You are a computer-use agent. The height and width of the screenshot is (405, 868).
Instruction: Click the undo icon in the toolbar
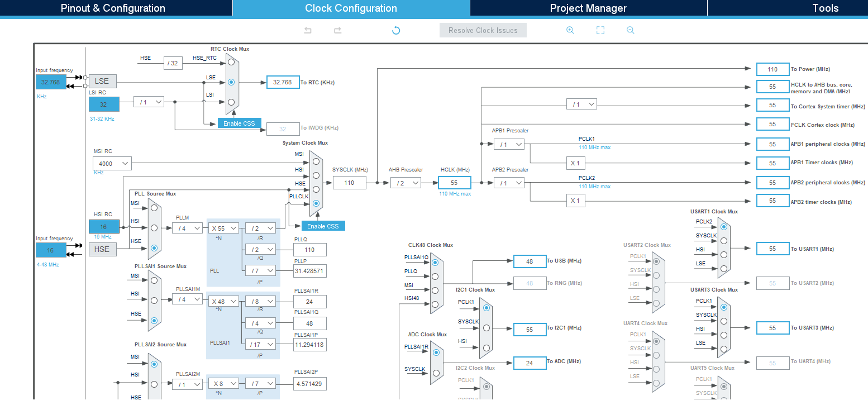307,30
